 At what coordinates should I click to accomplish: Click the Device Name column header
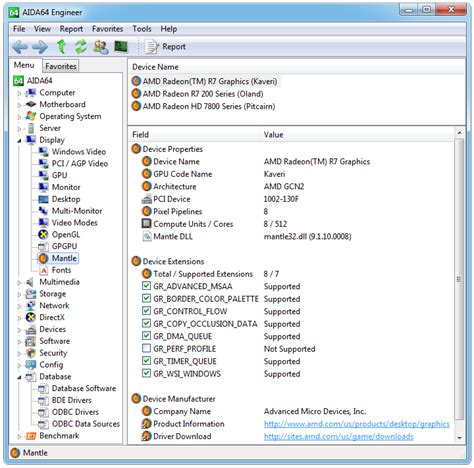pyautogui.click(x=296, y=67)
